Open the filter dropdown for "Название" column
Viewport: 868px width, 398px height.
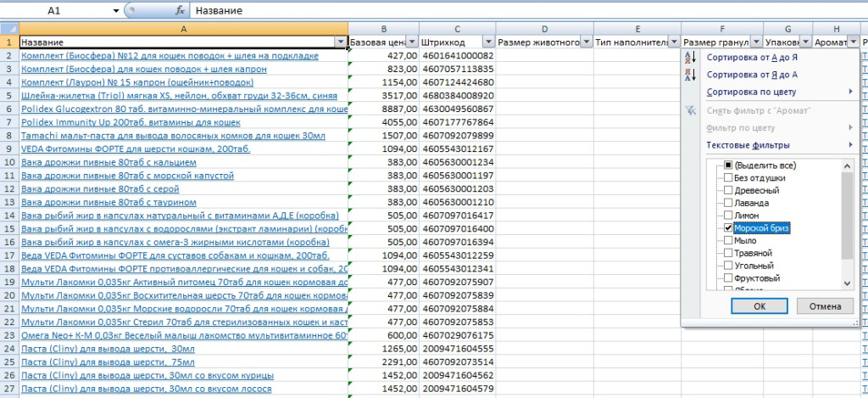[x=341, y=42]
